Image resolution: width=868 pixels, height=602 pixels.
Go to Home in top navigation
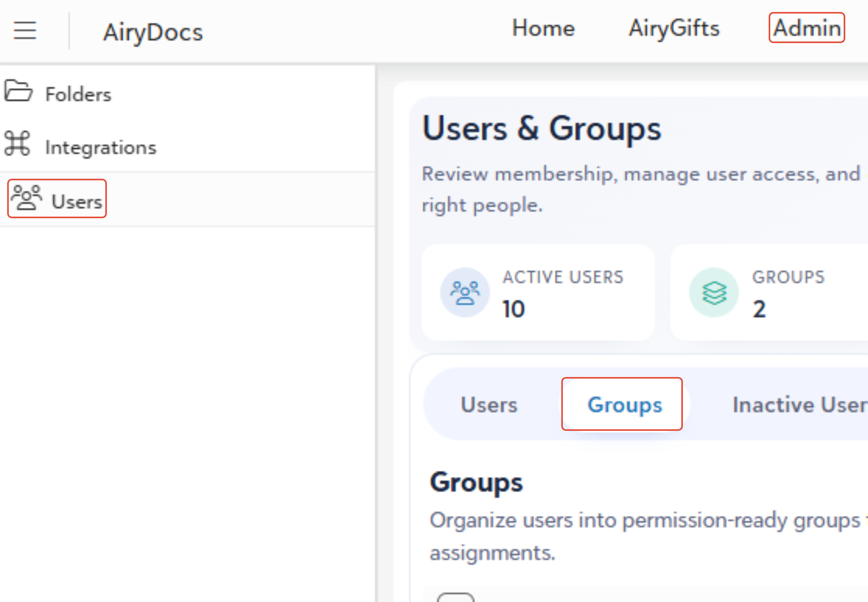point(543,28)
